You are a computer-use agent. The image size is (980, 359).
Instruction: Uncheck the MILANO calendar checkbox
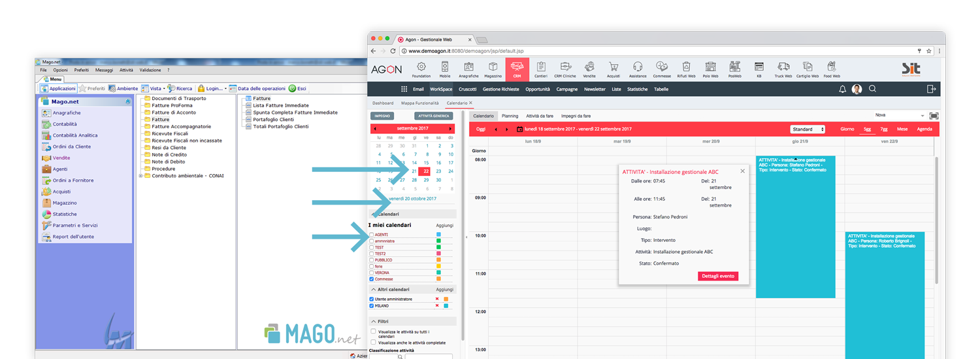[372, 305]
